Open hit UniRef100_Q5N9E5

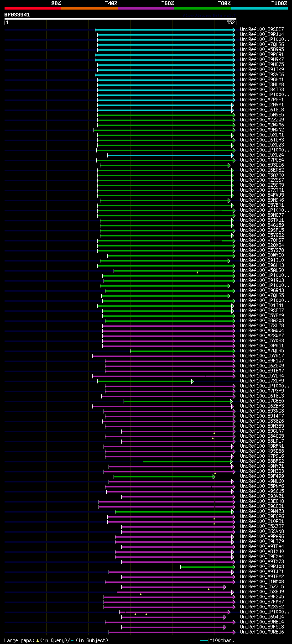pyautogui.click(x=262, y=115)
